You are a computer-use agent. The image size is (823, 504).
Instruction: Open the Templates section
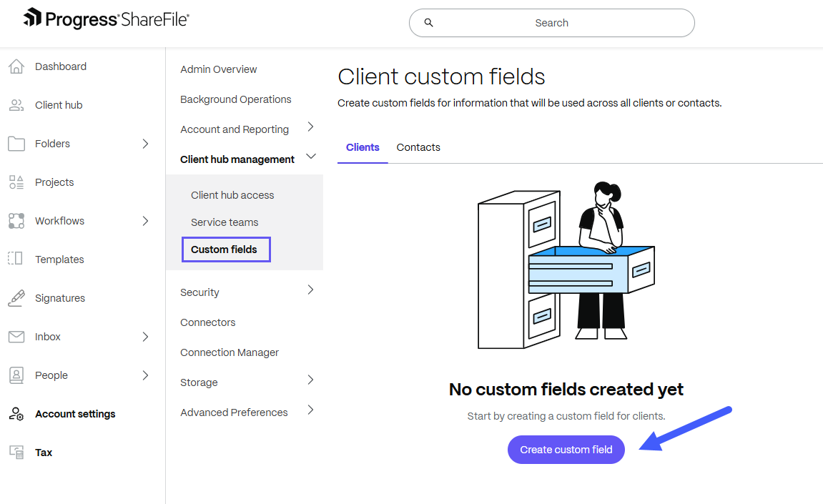point(59,259)
